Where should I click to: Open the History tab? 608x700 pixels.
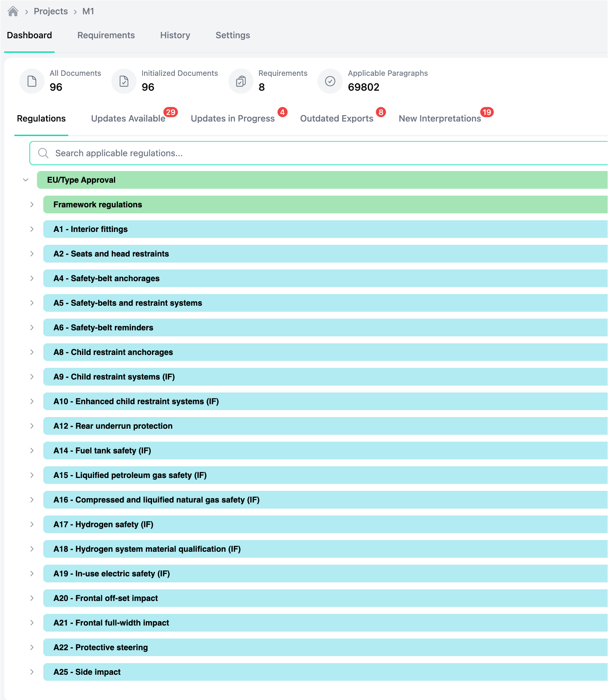[x=175, y=35]
